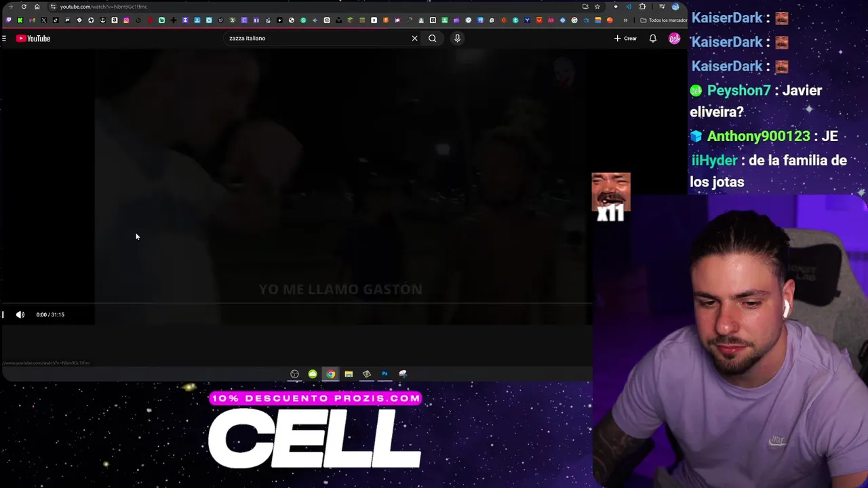Screen dimensions: 868x488
Task: Switch to Chrome in the taskbar
Action: click(x=330, y=374)
